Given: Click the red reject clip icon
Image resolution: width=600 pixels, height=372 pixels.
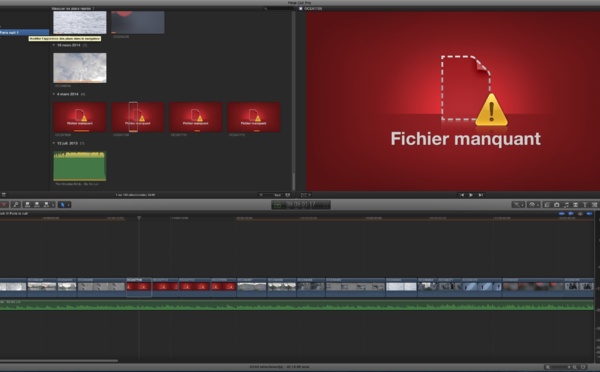Looking at the screenshot, I should (x=4, y=205).
